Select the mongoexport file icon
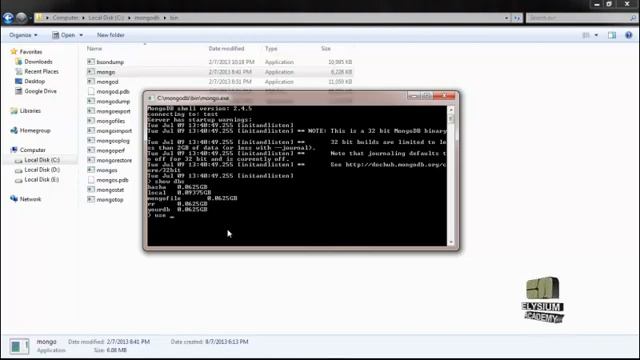 (91, 111)
